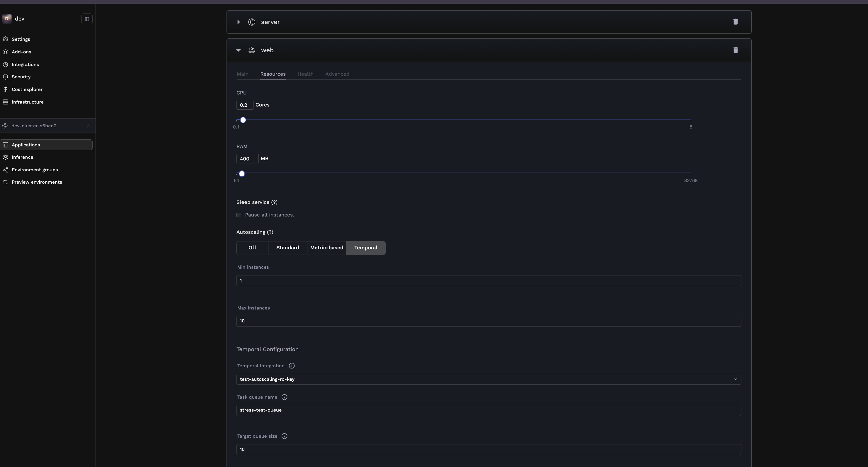The image size is (868, 467).
Task: Expand the server service row
Action: pos(239,22)
